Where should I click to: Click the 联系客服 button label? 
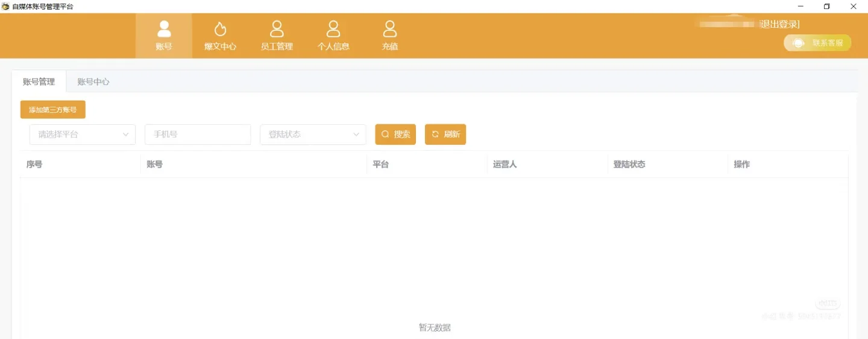[828, 43]
